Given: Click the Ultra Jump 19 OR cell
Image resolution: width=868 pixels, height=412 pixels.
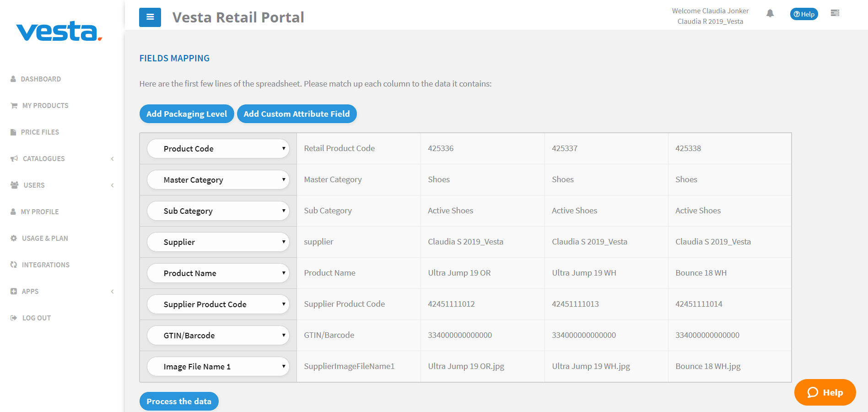Looking at the screenshot, I should pyautogui.click(x=482, y=273).
